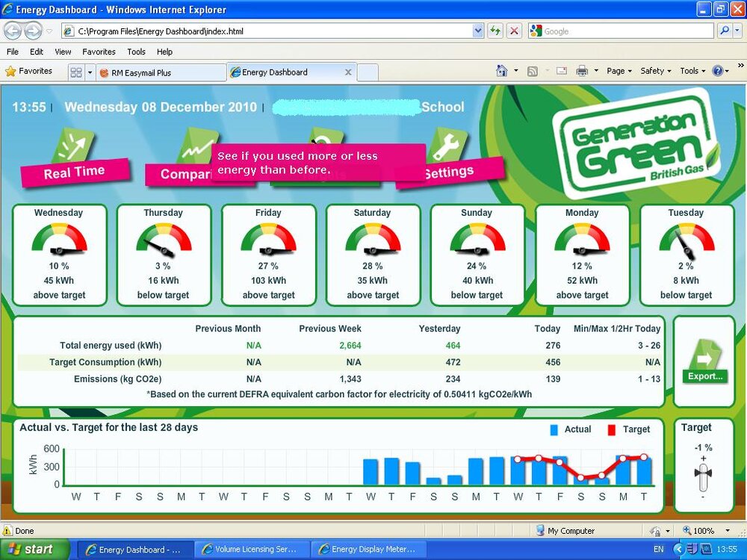Open the Settings section
The width and height of the screenshot is (747, 560).
click(449, 172)
